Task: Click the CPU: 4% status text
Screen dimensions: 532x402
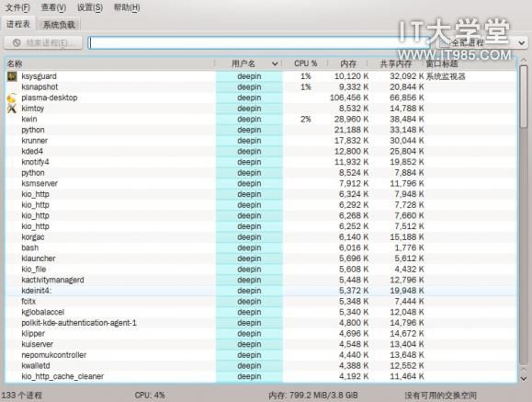Action: (x=150, y=396)
